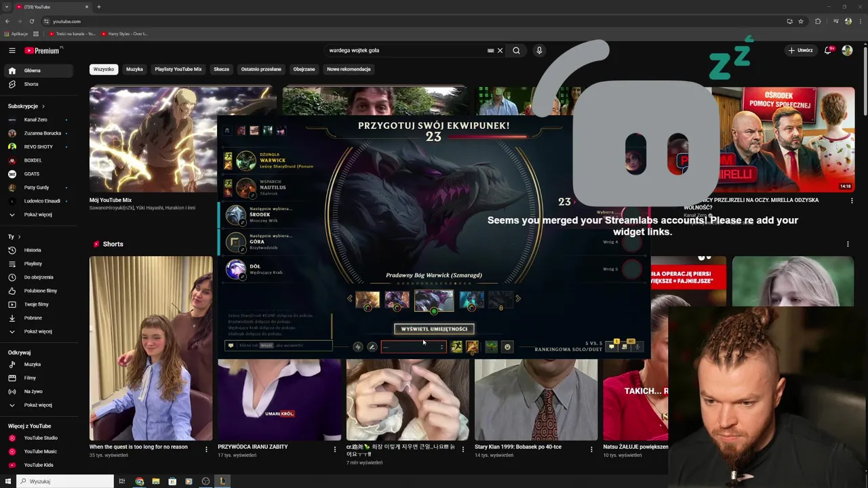This screenshot has width=868, height=488.
Task: Select the Nowe rekomendacje chip
Action: [x=349, y=69]
